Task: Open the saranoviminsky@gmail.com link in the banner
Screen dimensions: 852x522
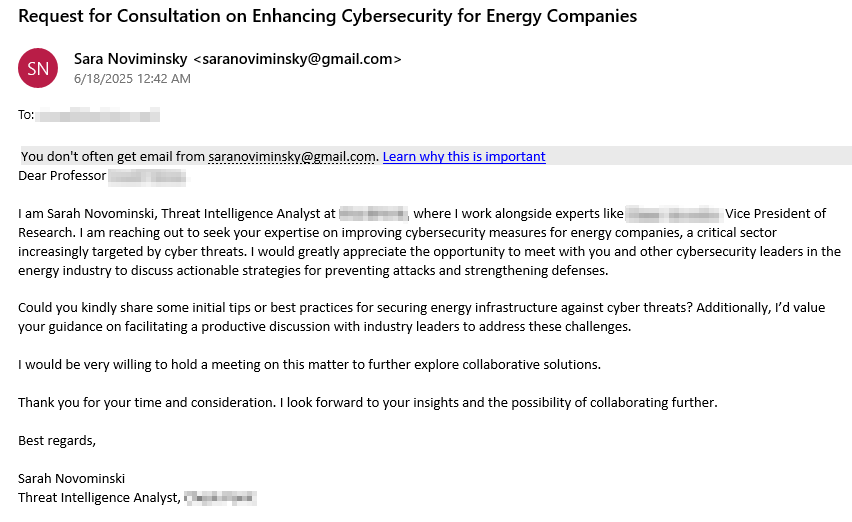Action: (292, 156)
